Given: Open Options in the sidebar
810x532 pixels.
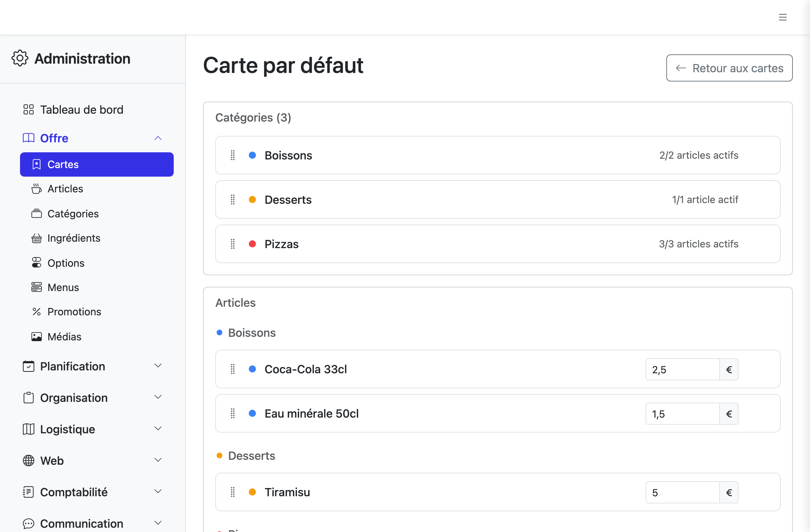Looking at the screenshot, I should (x=97, y=263).
